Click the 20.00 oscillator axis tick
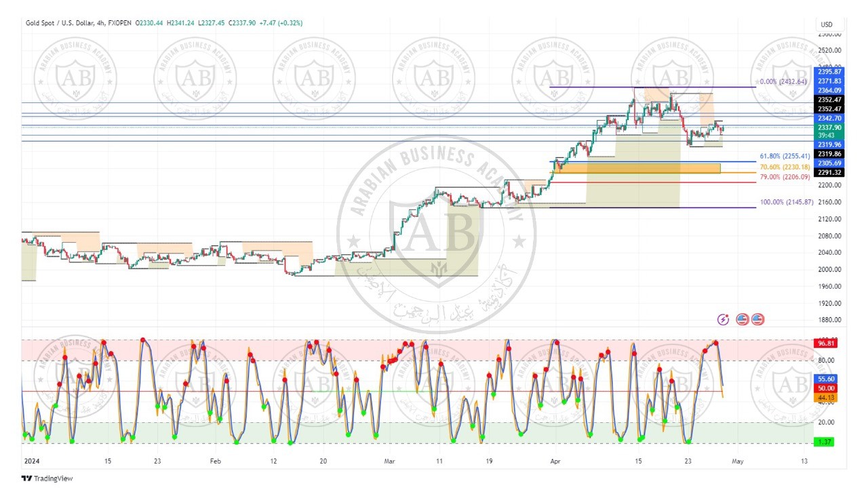Screen dimensions: 868x488 pyautogui.click(x=826, y=422)
